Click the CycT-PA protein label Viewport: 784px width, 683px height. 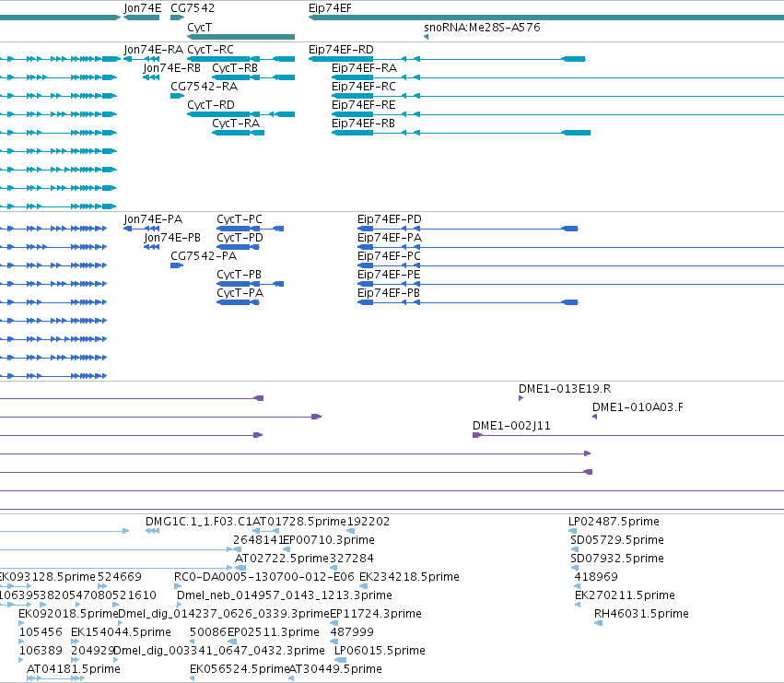(240, 293)
